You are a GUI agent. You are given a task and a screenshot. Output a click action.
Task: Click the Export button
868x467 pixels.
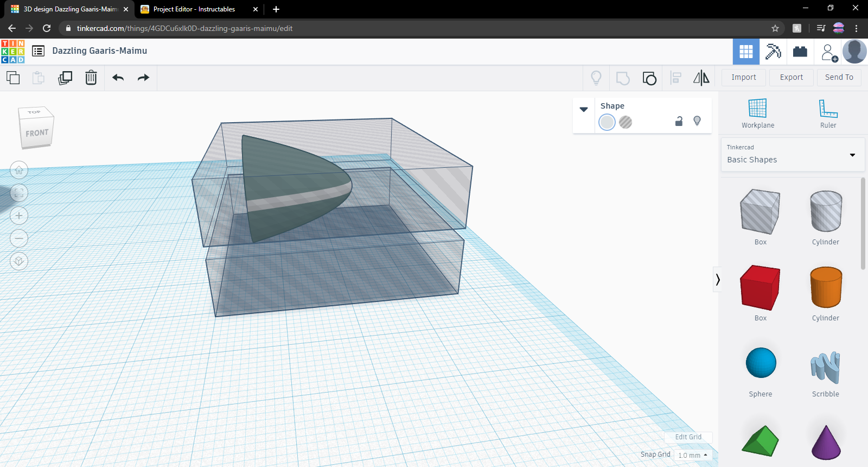pos(792,78)
